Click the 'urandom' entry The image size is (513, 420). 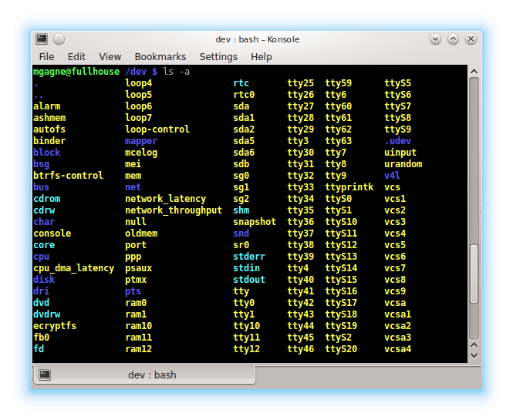pyautogui.click(x=403, y=164)
